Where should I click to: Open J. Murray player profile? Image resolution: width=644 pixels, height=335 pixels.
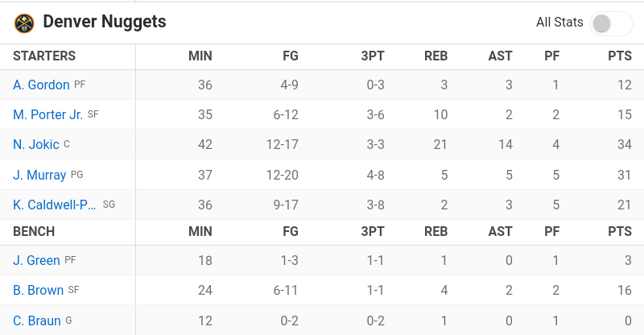tap(39, 175)
